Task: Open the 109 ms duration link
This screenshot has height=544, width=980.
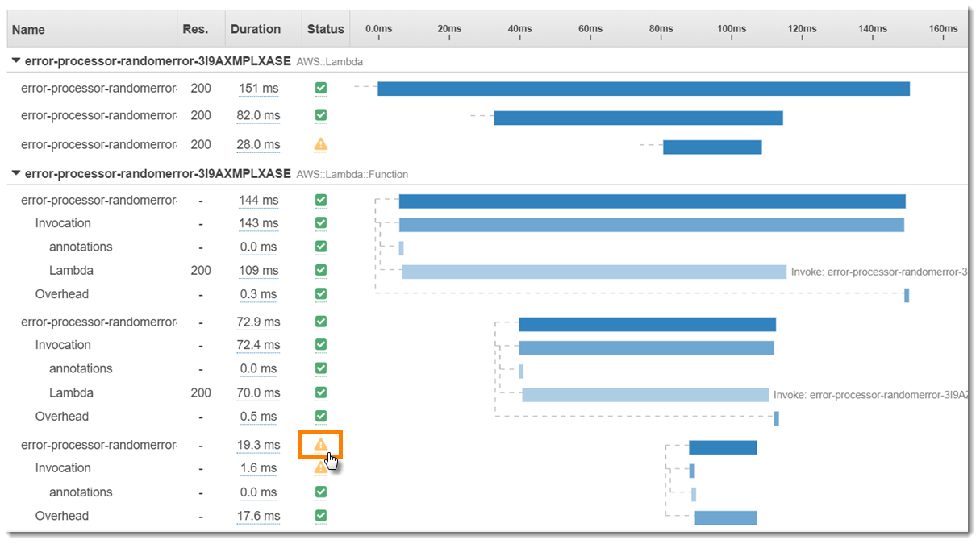Action: click(x=259, y=270)
